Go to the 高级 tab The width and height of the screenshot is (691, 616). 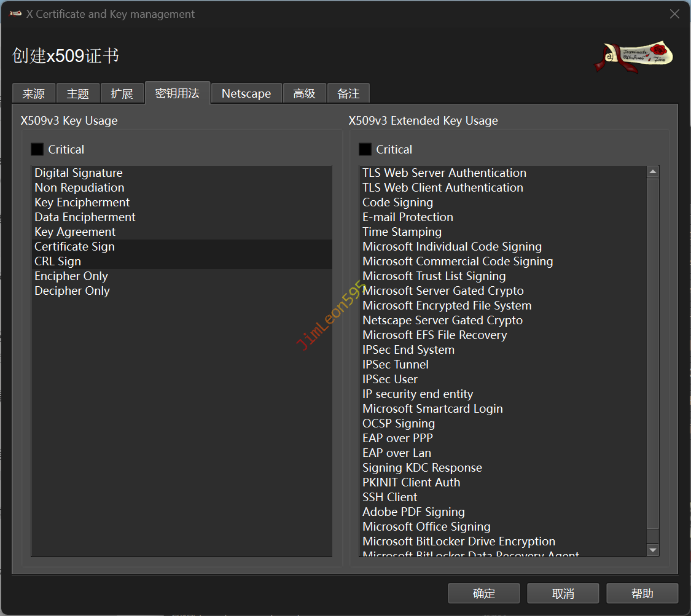[x=305, y=94]
